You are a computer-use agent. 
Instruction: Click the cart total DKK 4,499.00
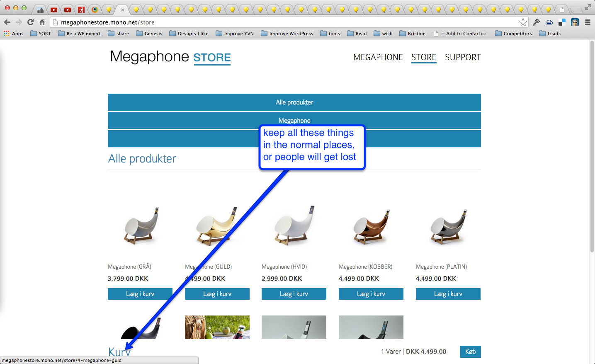(x=426, y=352)
